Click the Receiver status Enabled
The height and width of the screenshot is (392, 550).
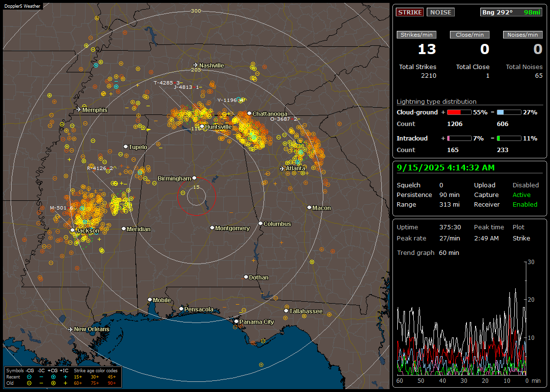click(525, 205)
